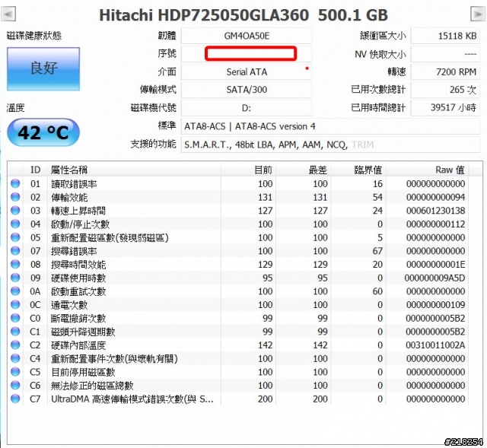Click the 7200 RPM rotation speed value
This screenshot has width=487, height=448.
[x=445, y=72]
